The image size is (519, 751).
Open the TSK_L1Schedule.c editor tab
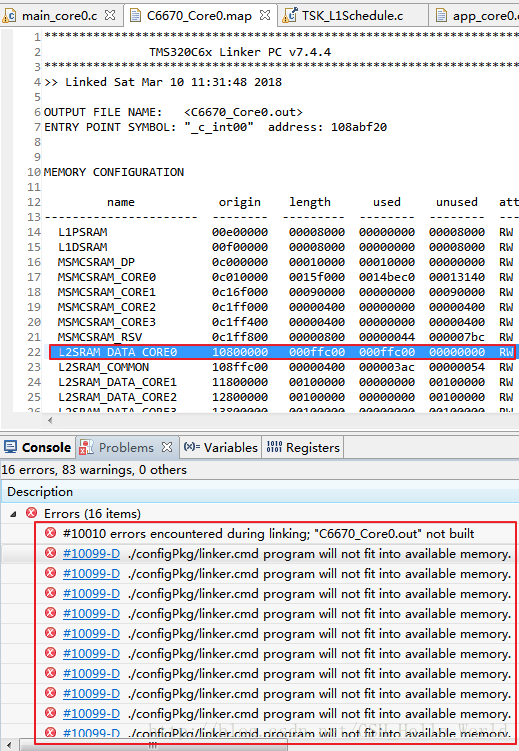pos(352,16)
